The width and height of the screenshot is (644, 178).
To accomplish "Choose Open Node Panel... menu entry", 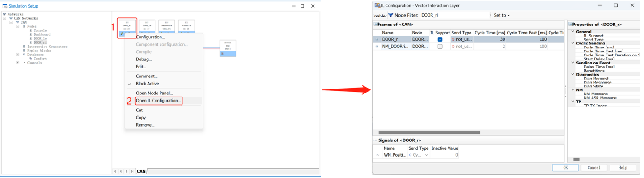I will 154,93.
